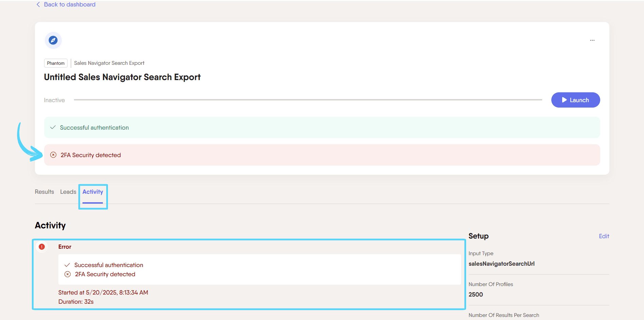Image resolution: width=644 pixels, height=320 pixels.
Task: Open the Leads tab
Action: tap(68, 192)
